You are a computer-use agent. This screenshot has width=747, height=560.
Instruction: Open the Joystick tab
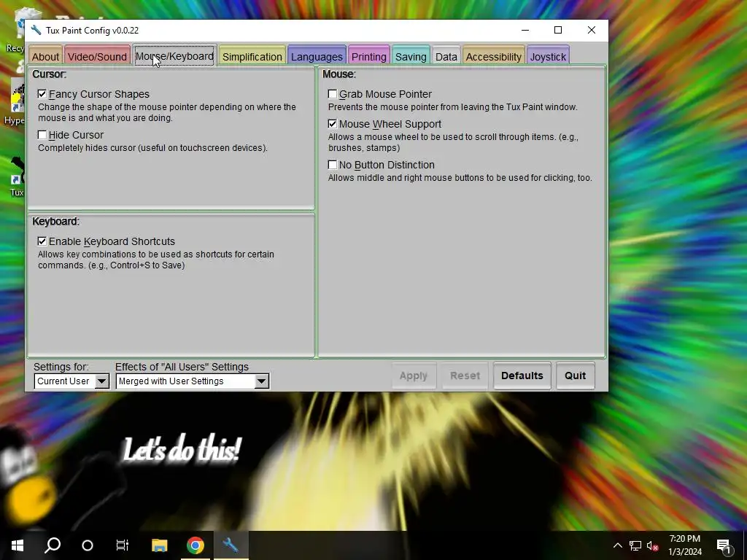pyautogui.click(x=548, y=56)
